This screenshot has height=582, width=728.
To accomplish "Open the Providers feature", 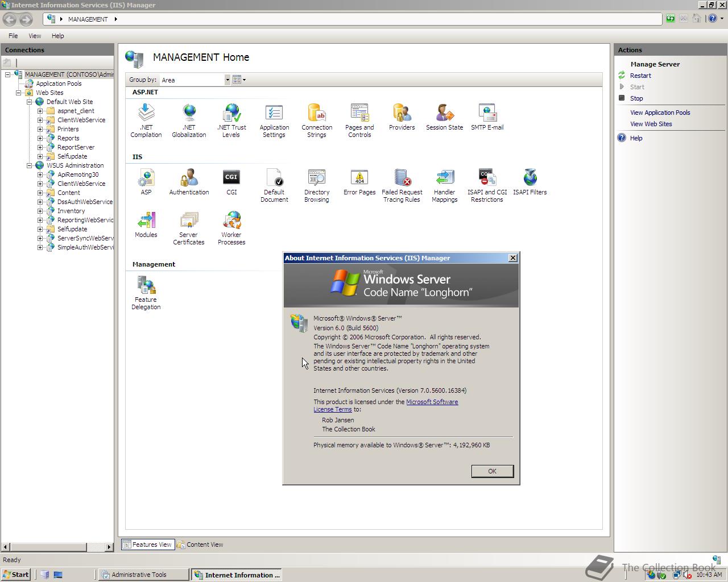I will point(402,117).
